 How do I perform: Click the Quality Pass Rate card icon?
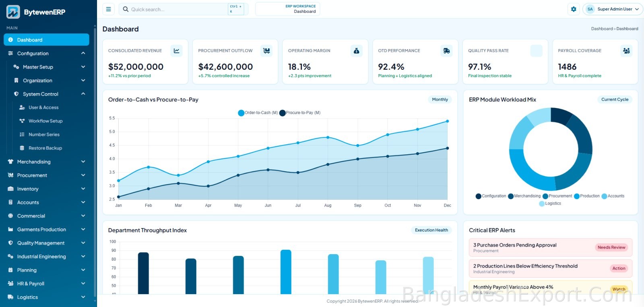click(537, 51)
